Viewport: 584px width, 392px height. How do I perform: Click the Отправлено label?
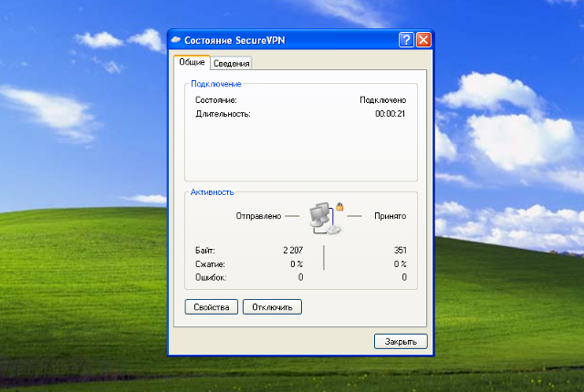click(258, 216)
